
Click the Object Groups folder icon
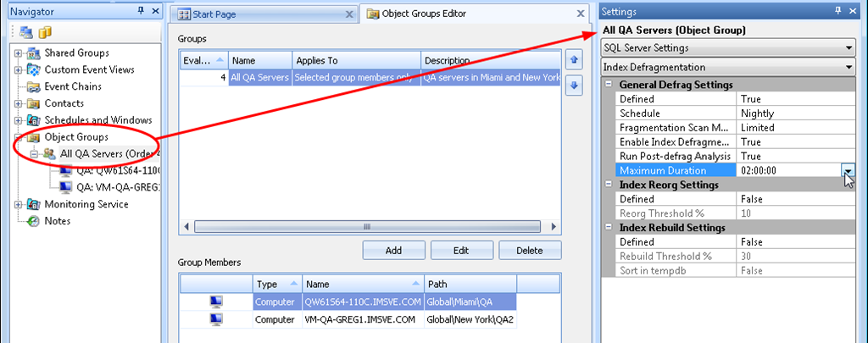click(x=34, y=136)
